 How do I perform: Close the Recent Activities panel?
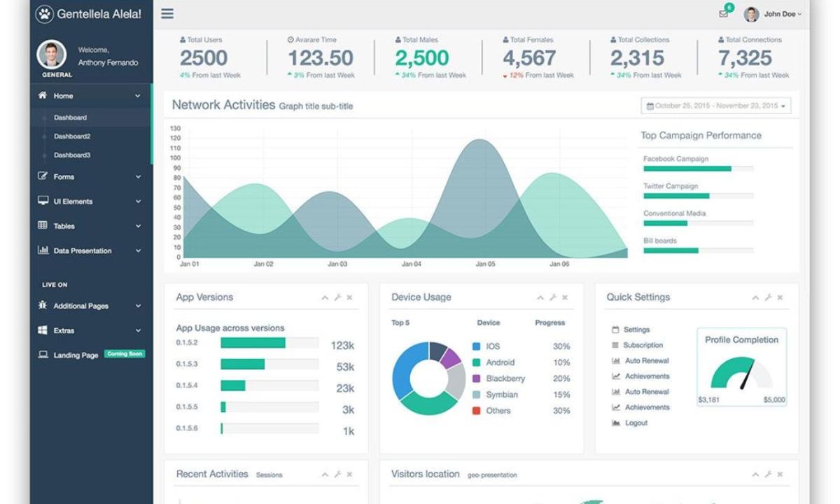click(349, 475)
